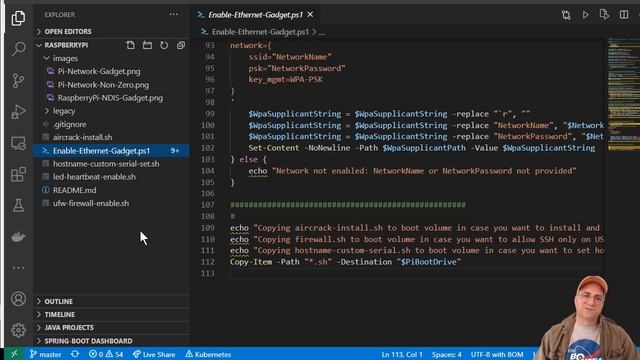Refresh the Explorer file tree
The height and width of the screenshot is (360, 640).
point(164,45)
